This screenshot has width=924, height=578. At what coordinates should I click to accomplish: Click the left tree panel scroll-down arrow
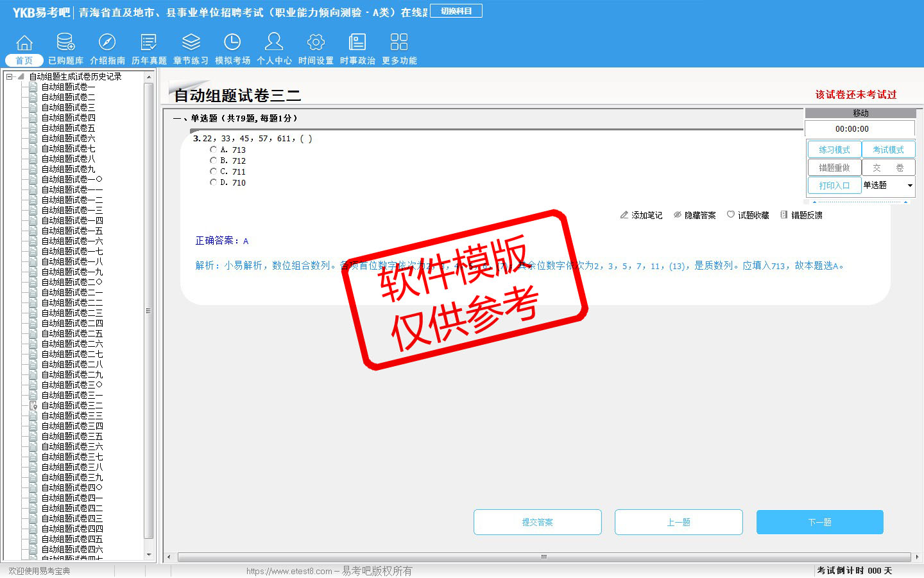pos(149,554)
